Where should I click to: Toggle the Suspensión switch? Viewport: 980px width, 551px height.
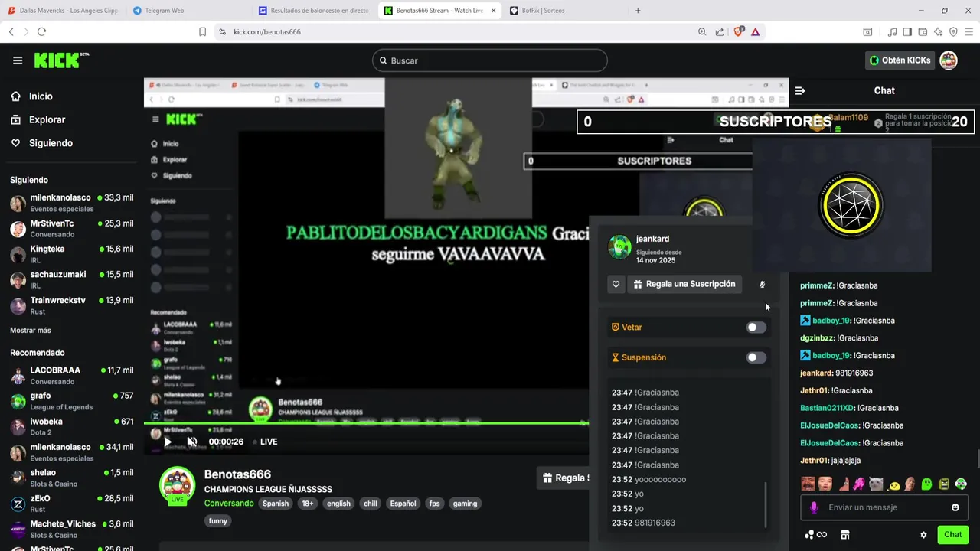pos(756,357)
